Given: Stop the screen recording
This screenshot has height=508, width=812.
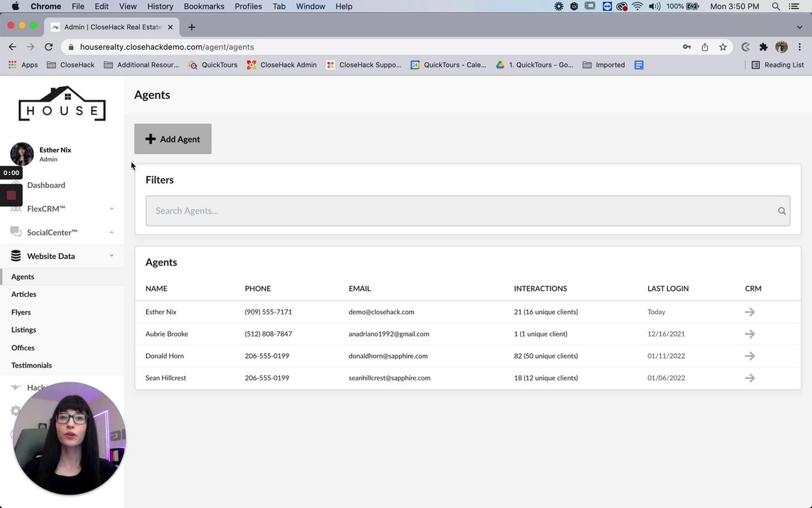Looking at the screenshot, I should click(x=11, y=195).
